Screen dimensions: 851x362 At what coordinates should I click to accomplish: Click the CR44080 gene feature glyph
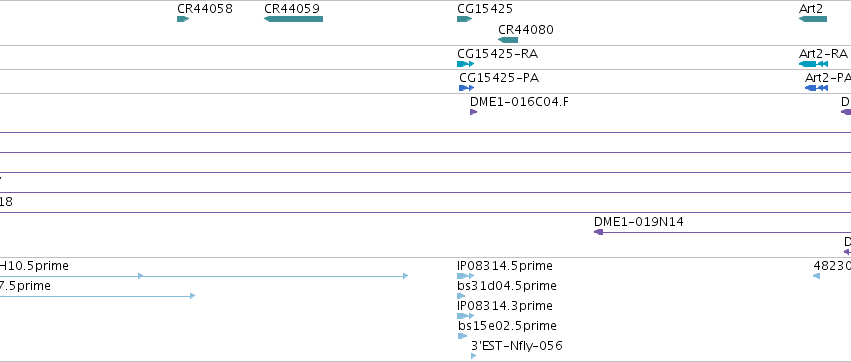(508, 40)
